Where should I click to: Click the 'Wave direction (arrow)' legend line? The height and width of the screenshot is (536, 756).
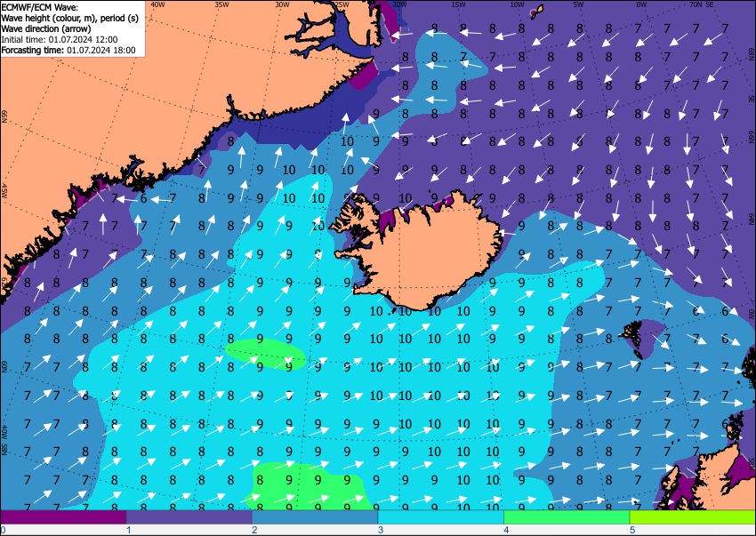tap(45, 28)
